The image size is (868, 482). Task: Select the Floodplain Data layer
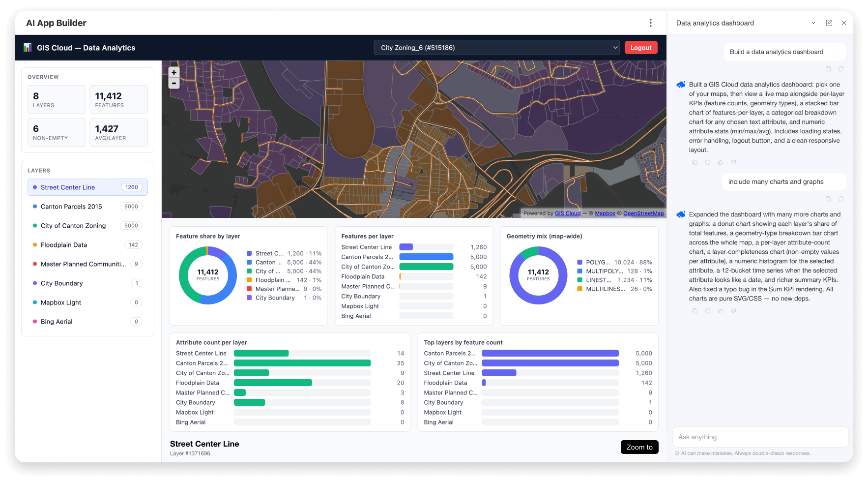point(87,245)
